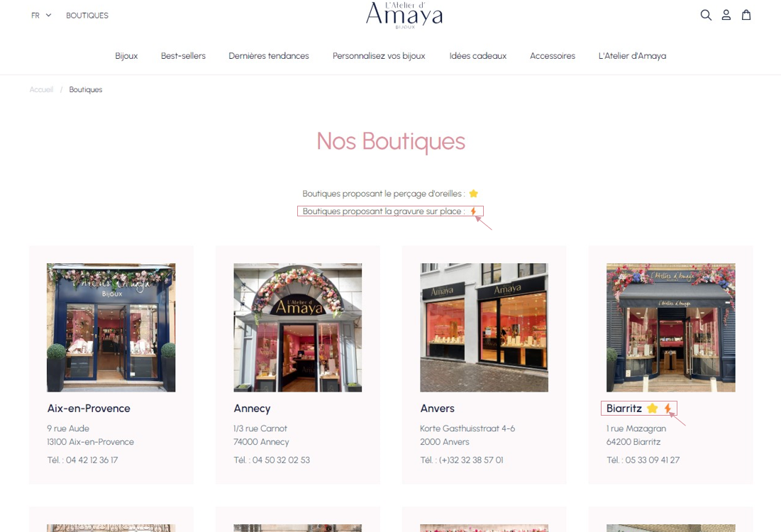Viewport: 781px width, 532px height.
Task: Click the Anvers storefront image
Action: point(484,328)
